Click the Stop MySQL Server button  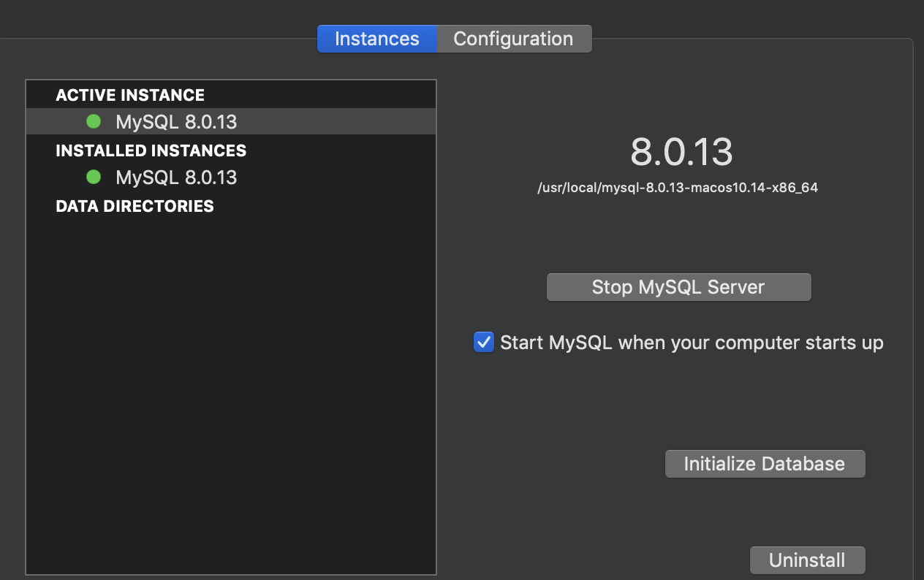click(678, 287)
